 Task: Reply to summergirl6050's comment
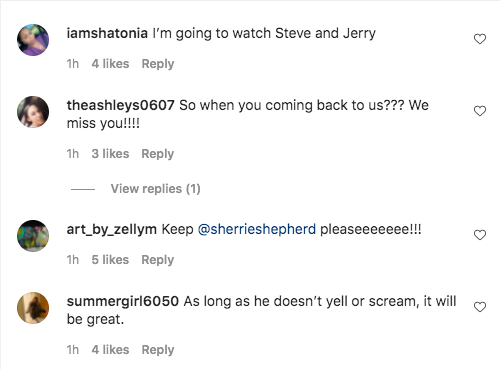coord(158,350)
